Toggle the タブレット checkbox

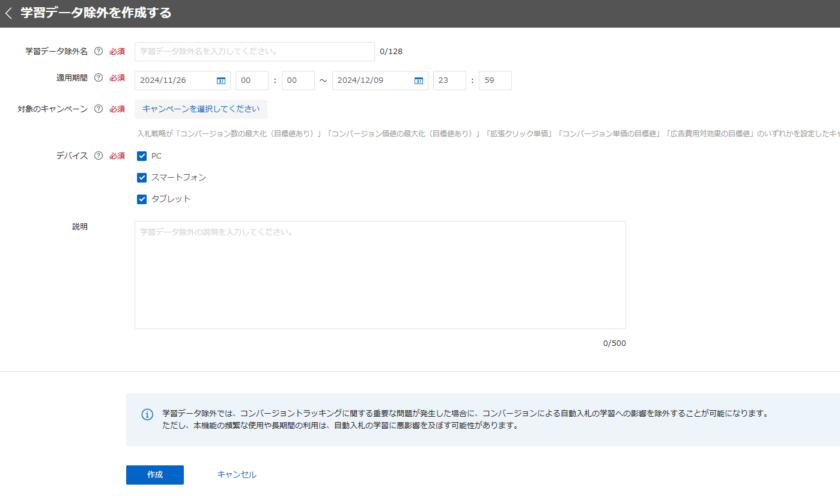[142, 198]
